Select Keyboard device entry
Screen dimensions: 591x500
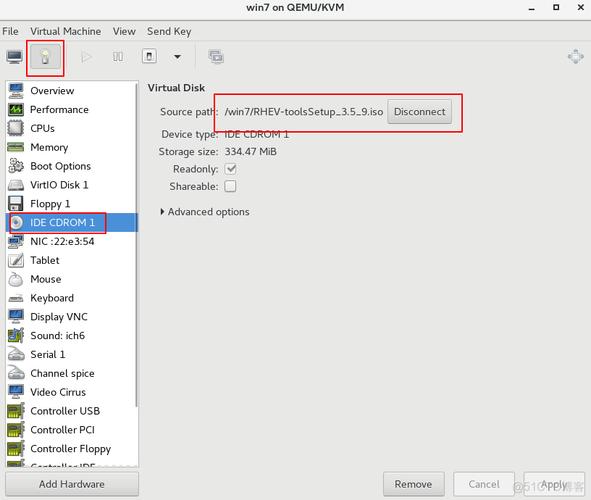tap(71, 298)
